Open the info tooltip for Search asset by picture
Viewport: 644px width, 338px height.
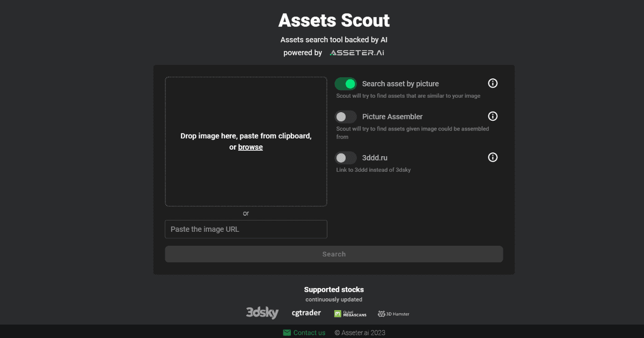(x=492, y=83)
